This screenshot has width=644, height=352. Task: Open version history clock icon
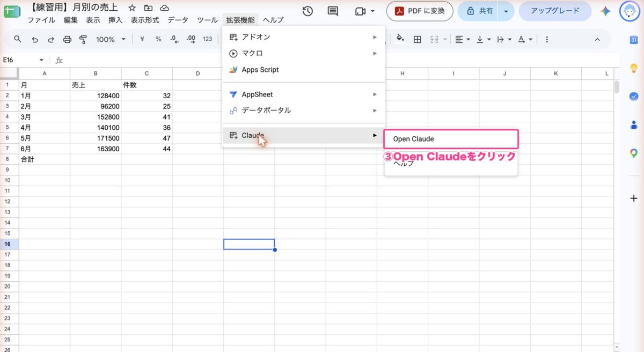point(308,11)
